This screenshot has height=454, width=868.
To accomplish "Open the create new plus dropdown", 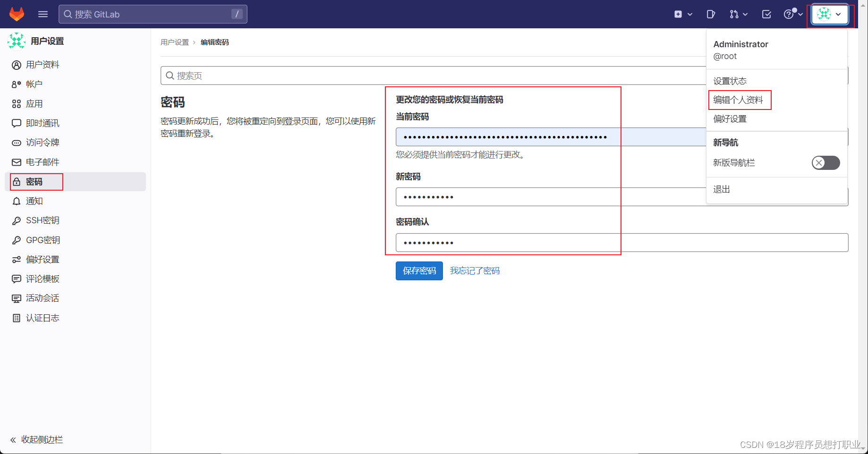I will pos(683,14).
